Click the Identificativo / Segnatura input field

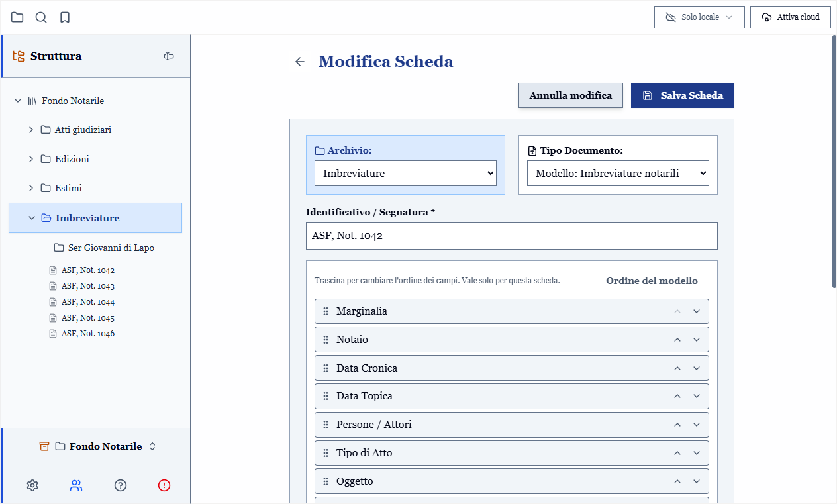point(512,236)
